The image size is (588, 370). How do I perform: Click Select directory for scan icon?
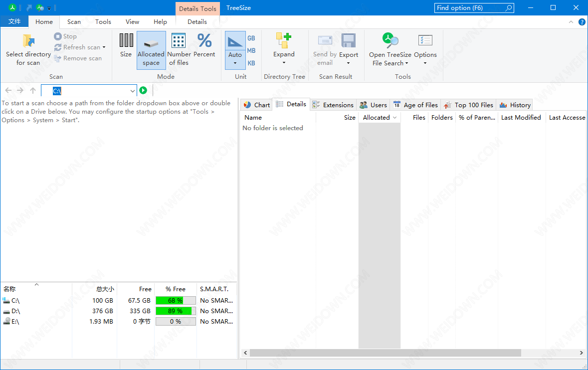click(x=28, y=41)
